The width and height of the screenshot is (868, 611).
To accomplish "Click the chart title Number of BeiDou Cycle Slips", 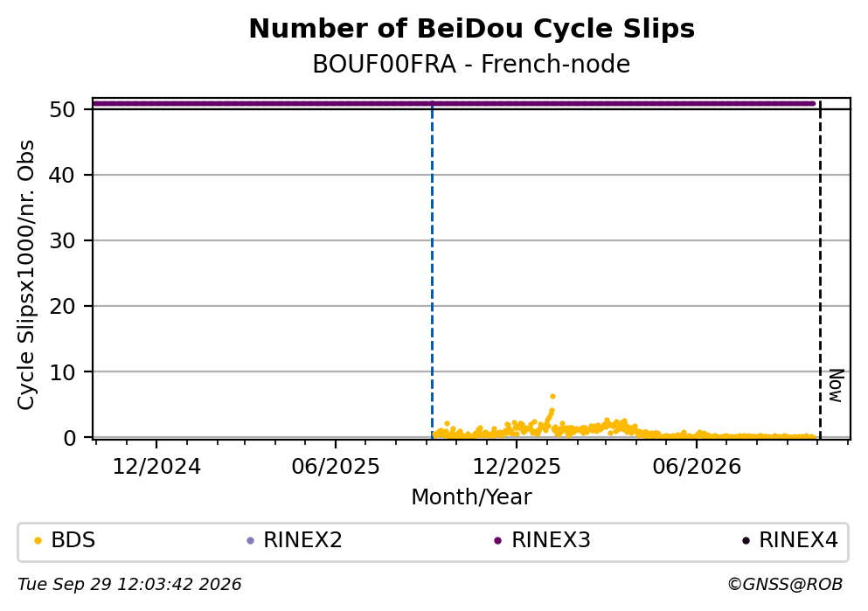I will pyautogui.click(x=472, y=29).
